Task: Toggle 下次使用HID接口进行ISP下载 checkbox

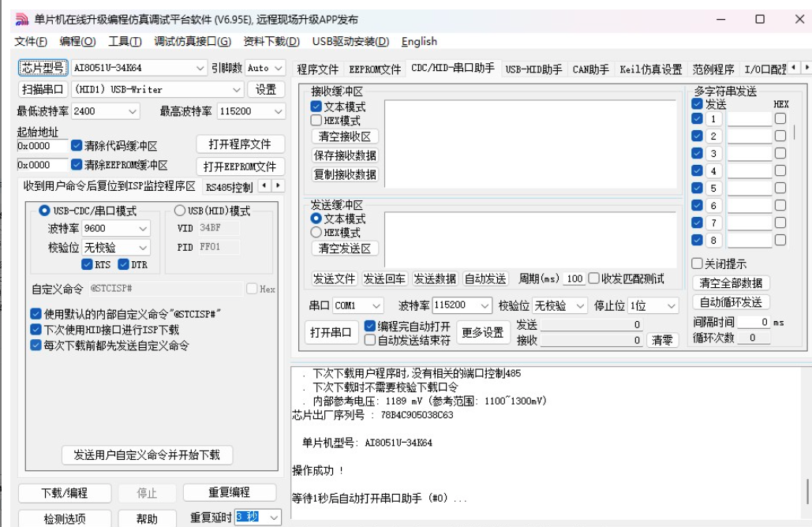Action: [x=36, y=330]
